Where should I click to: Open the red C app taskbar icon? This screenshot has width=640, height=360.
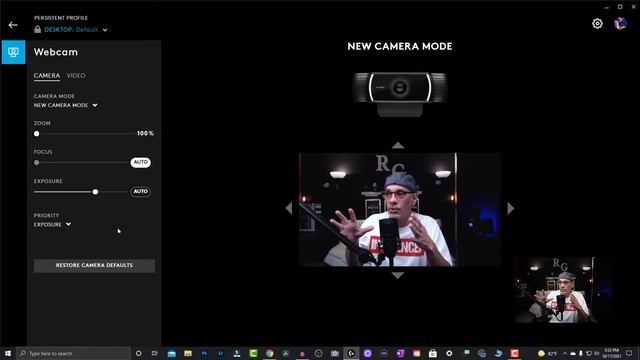click(x=514, y=353)
